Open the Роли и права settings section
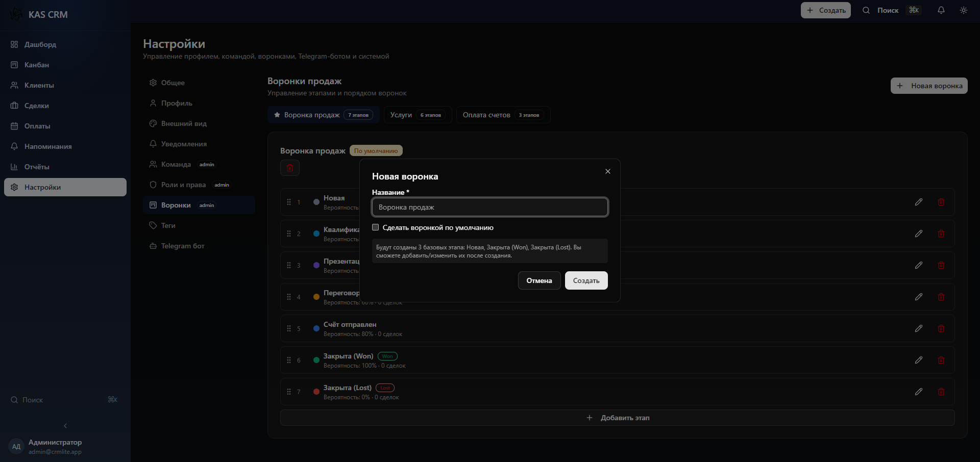 (x=199, y=185)
